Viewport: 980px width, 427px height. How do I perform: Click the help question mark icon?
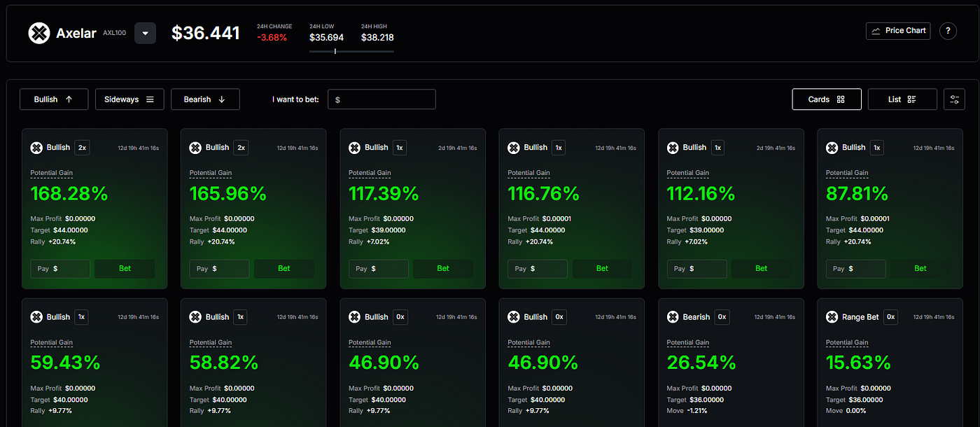pos(948,31)
